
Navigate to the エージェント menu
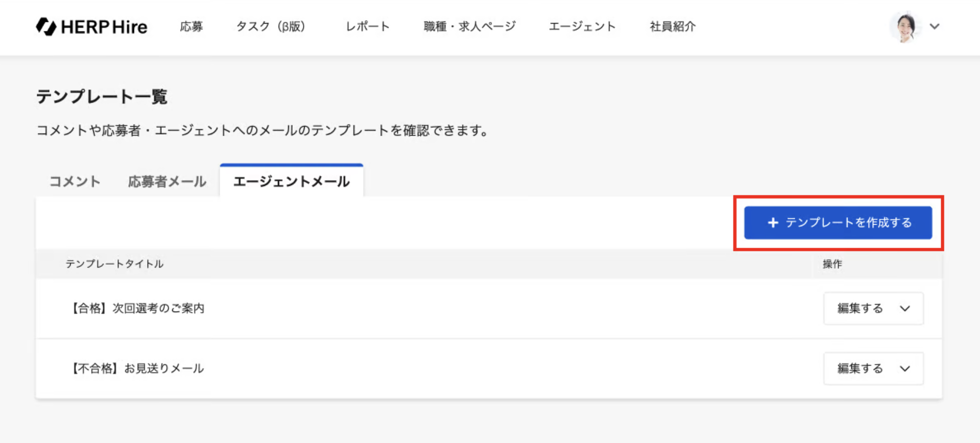[x=582, y=27]
